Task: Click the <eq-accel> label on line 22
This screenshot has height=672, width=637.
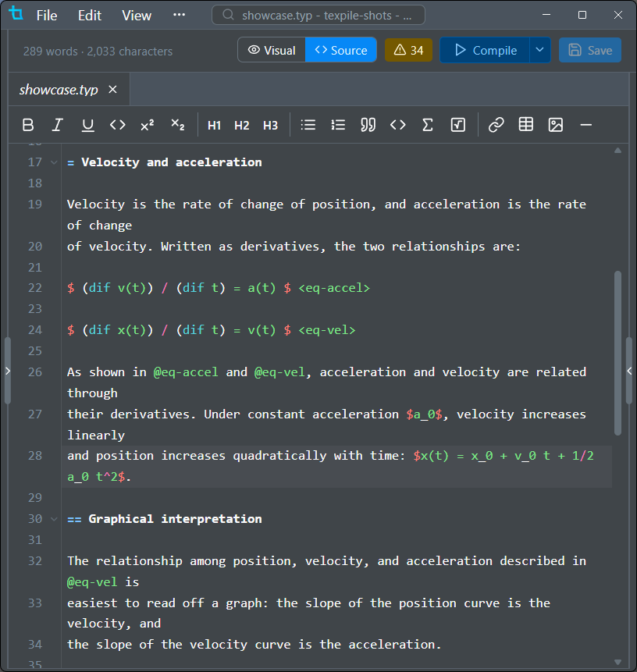Action: [334, 288]
